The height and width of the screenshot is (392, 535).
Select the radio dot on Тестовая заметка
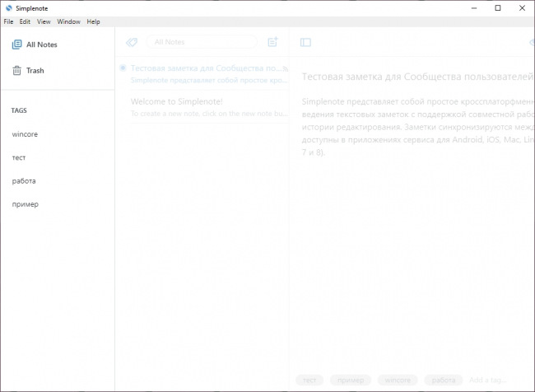click(x=123, y=68)
